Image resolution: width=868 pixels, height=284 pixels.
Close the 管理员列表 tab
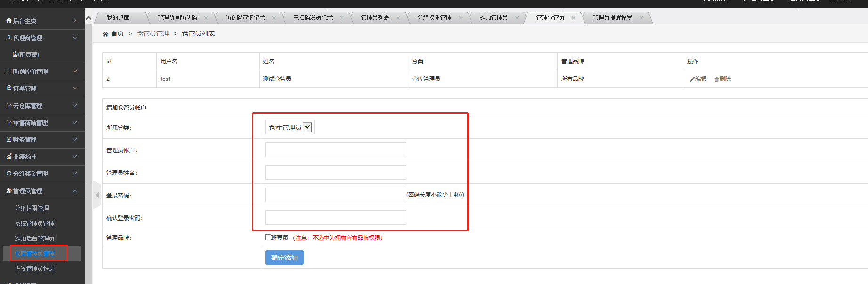(x=398, y=18)
